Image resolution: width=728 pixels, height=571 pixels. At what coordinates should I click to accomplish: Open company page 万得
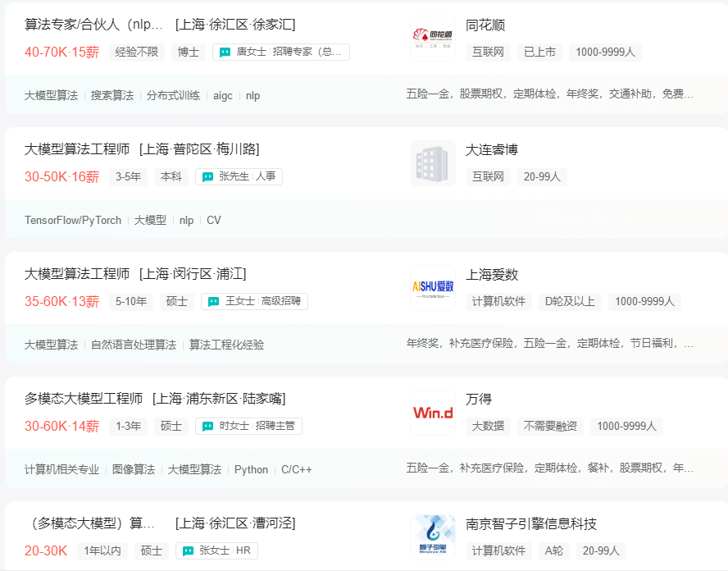[x=479, y=399]
